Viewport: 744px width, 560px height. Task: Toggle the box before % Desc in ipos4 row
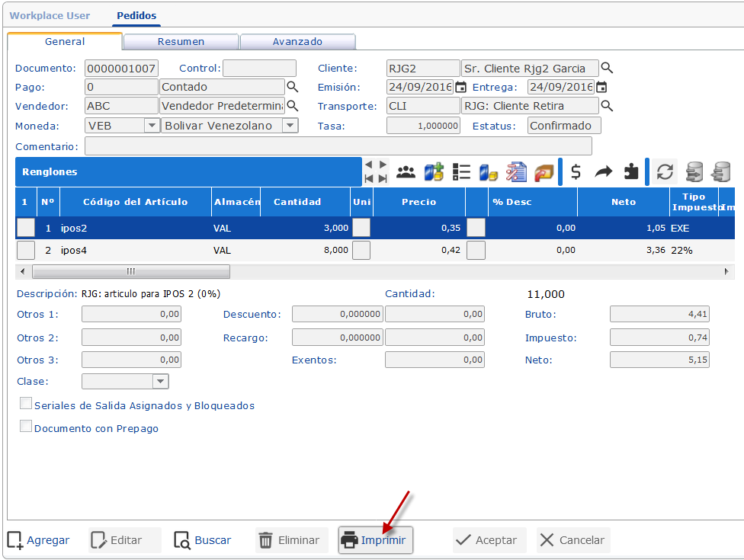point(476,250)
